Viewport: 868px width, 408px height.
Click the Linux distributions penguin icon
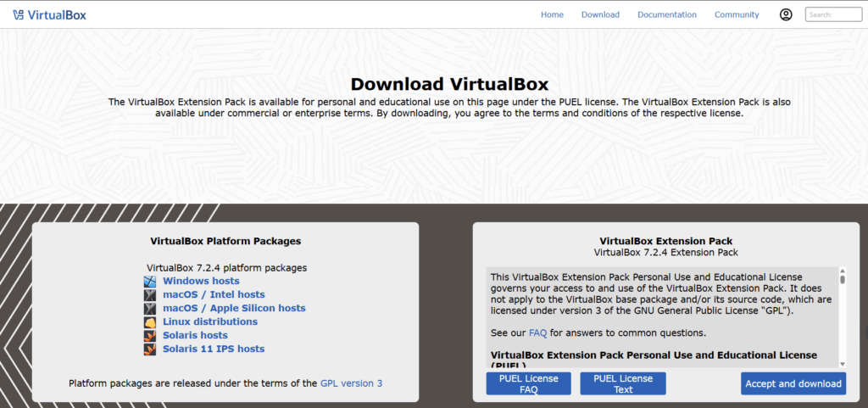150,321
